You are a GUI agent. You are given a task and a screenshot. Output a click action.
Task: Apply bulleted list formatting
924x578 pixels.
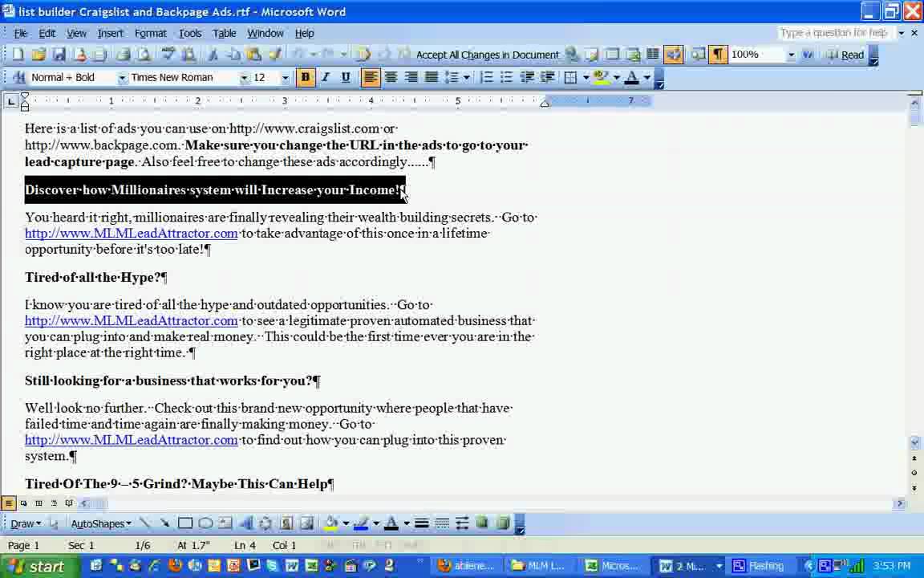click(x=506, y=77)
